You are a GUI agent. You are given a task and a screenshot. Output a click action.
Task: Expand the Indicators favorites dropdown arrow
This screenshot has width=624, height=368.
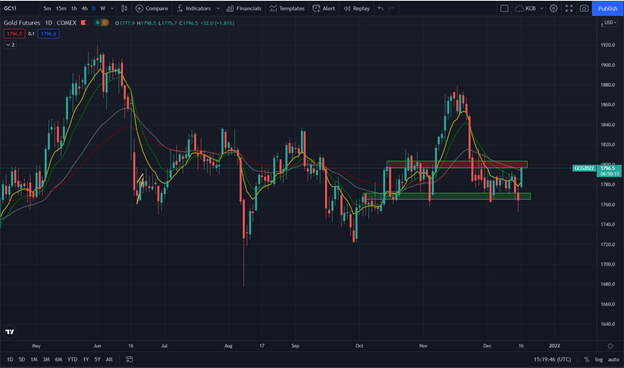(x=218, y=8)
